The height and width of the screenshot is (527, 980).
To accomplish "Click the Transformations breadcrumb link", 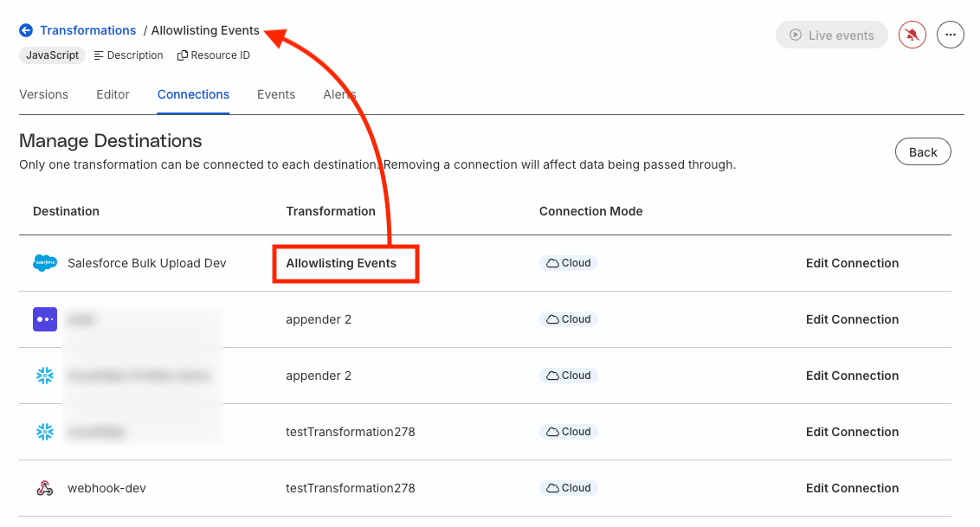I will [x=87, y=30].
